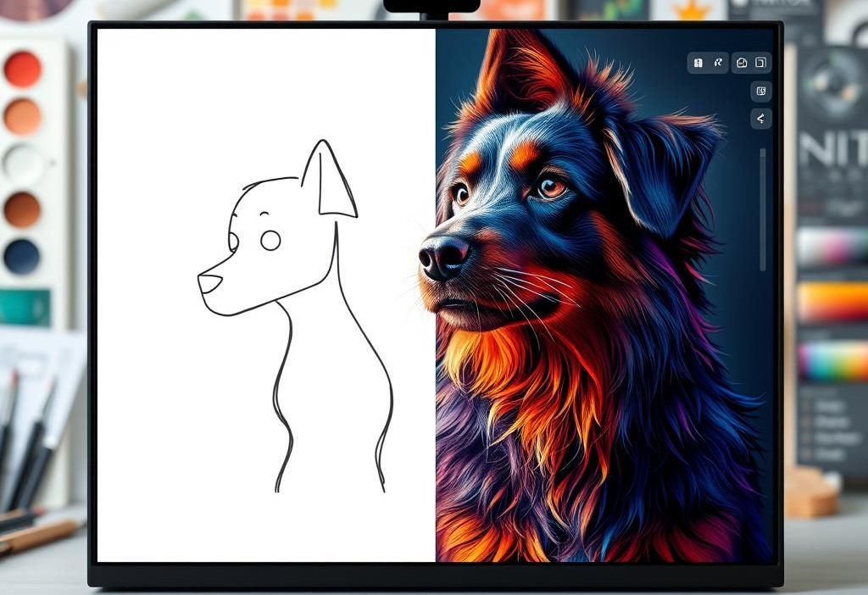Pick the red paint swatch
Viewport: 868px width, 595px height.
click(22, 69)
